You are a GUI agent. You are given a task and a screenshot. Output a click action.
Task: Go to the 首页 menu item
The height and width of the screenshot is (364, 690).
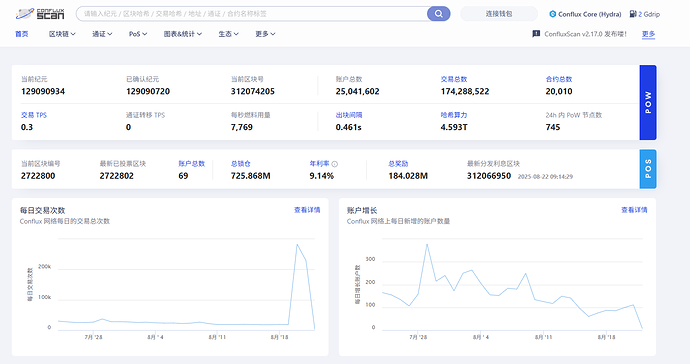[22, 34]
